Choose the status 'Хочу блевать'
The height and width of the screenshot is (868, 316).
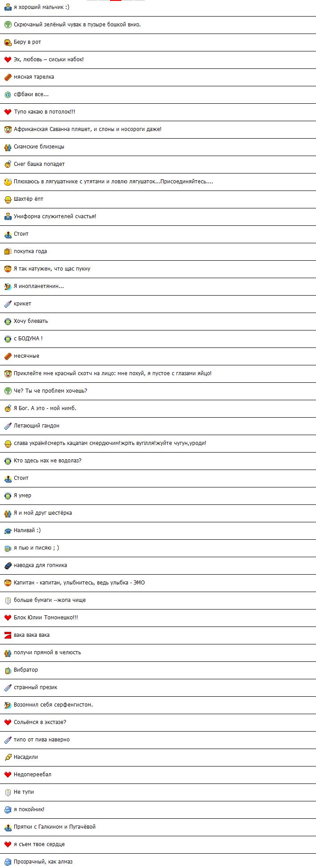click(x=158, y=321)
